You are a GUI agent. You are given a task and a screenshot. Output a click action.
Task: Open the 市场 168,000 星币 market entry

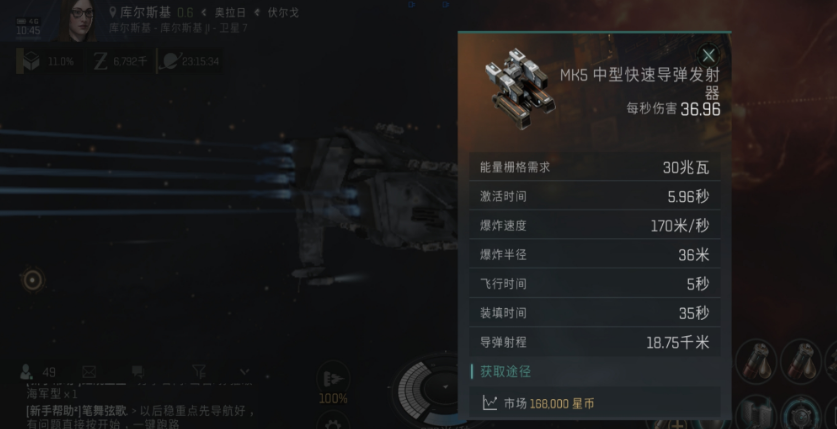[x=594, y=403]
